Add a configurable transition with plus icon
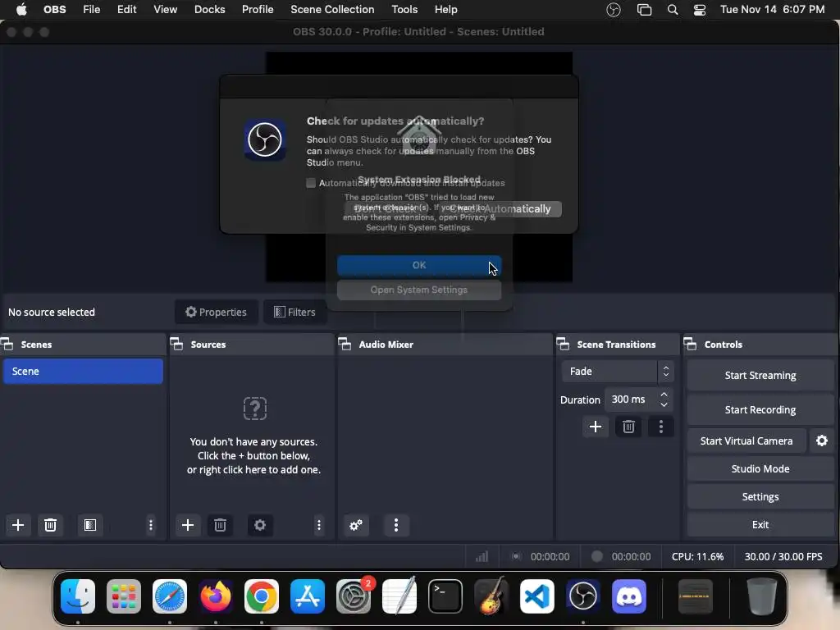840x630 pixels. coord(596,427)
